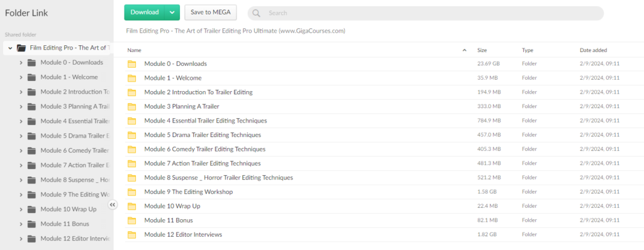Viewport: 644px width, 250px height.
Task: Open the Download button dropdown arrow
Action: (x=172, y=13)
